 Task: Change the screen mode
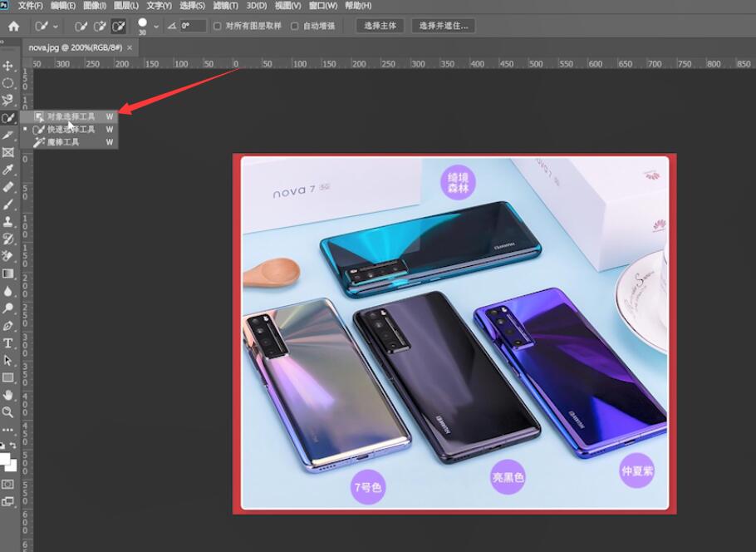click(7, 501)
